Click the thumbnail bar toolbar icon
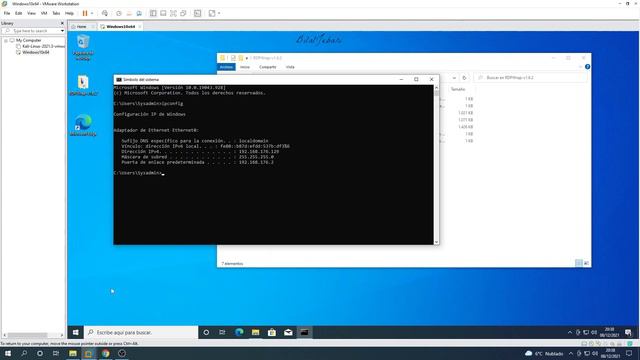Viewport: 640px width, 360px height. click(163, 13)
